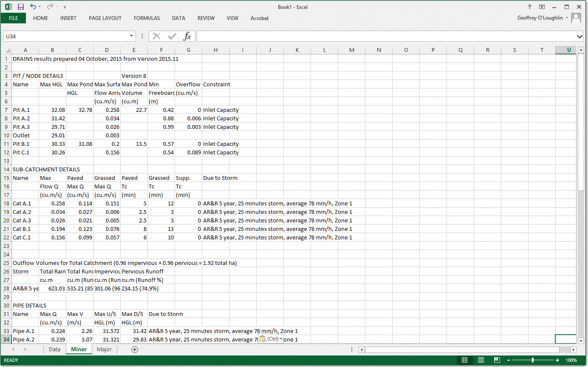Screen dimensions: 588x367
Task: Click the Cancel (X) formula bar icon
Action: point(157,37)
